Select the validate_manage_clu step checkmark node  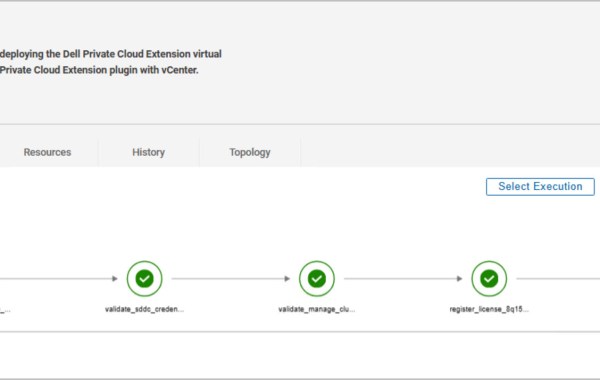[317, 279]
